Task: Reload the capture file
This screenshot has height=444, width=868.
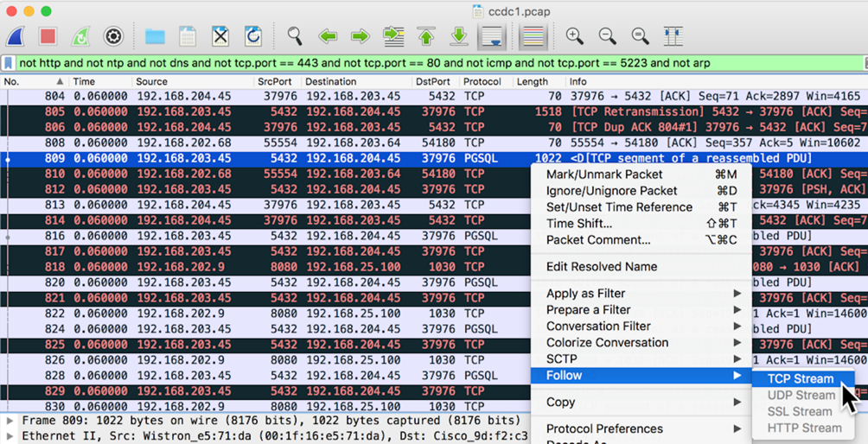Action: pos(253,36)
